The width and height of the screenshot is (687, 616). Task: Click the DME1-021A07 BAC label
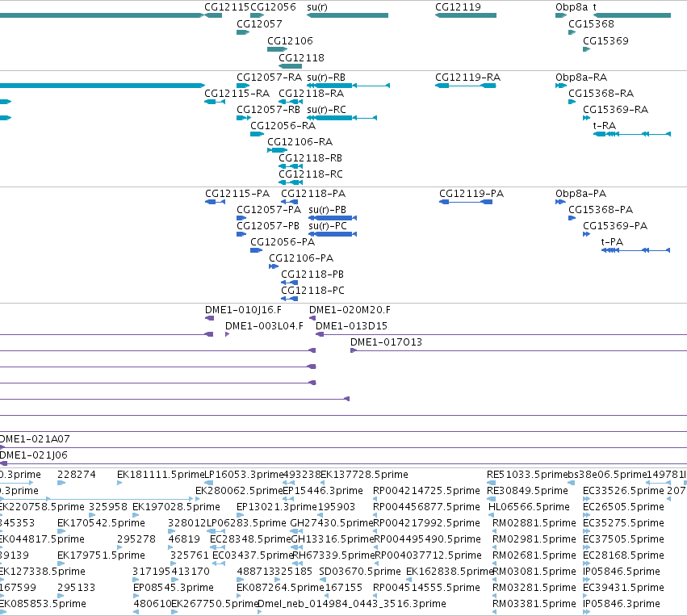tap(35, 440)
